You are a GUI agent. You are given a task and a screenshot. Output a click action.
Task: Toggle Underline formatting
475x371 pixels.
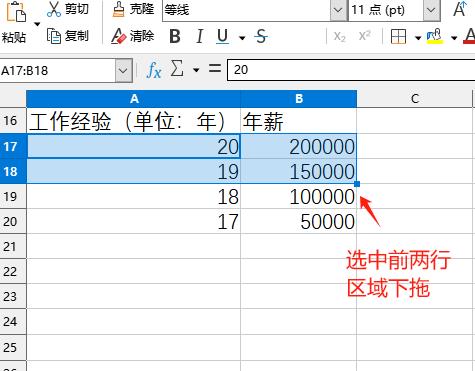(222, 36)
